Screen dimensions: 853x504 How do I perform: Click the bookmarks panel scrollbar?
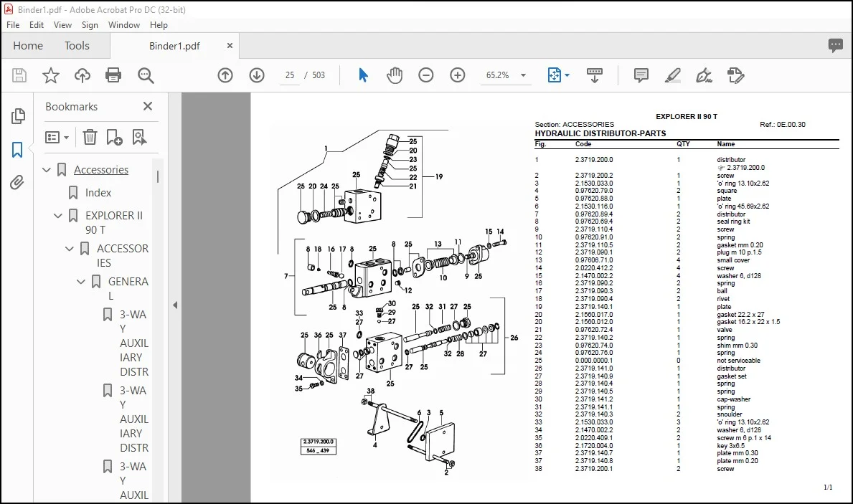pyautogui.click(x=158, y=176)
